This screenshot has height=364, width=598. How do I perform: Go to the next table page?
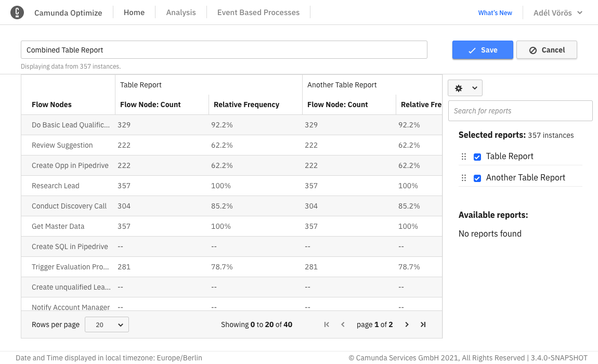407,324
